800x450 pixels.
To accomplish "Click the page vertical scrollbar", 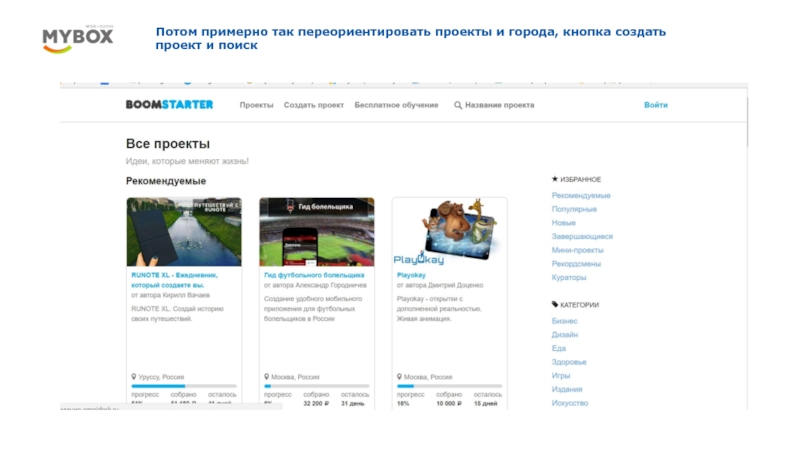I will pyautogui.click(x=747, y=122).
